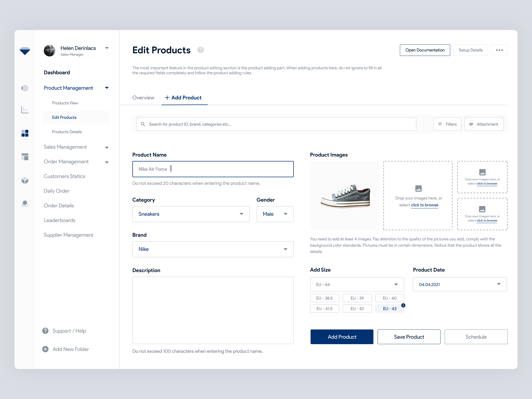Go to Dashboard in the sidebar
This screenshot has width=532, height=399.
point(57,73)
